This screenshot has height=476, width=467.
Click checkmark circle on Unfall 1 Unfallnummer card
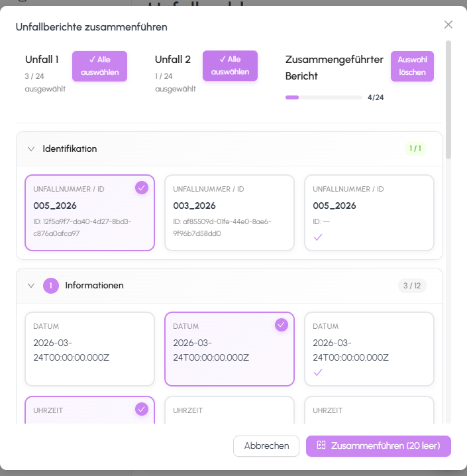(141, 188)
